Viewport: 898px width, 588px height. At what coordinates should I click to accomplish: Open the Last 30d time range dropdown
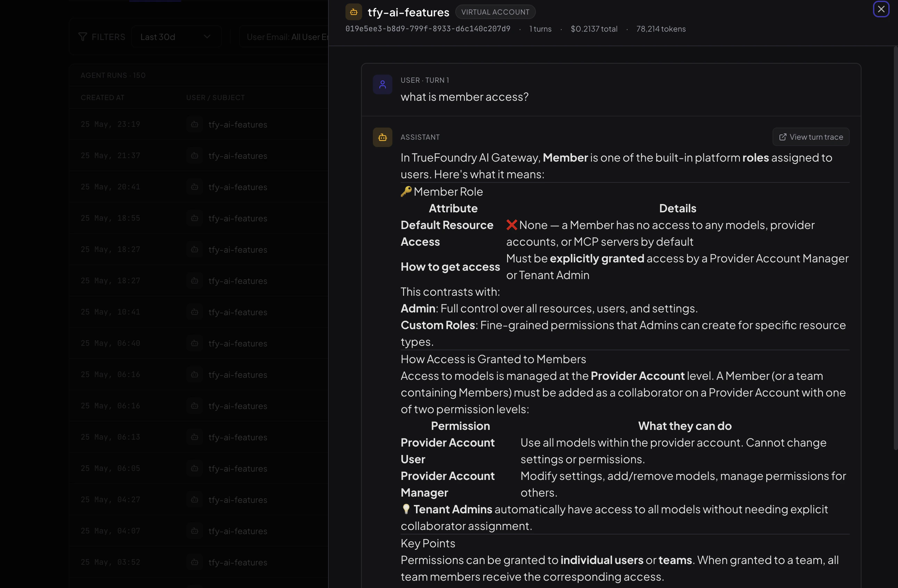176,36
